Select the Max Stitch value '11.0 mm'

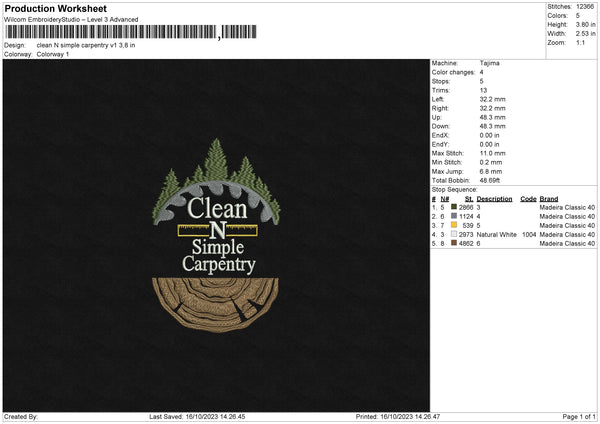tap(492, 153)
